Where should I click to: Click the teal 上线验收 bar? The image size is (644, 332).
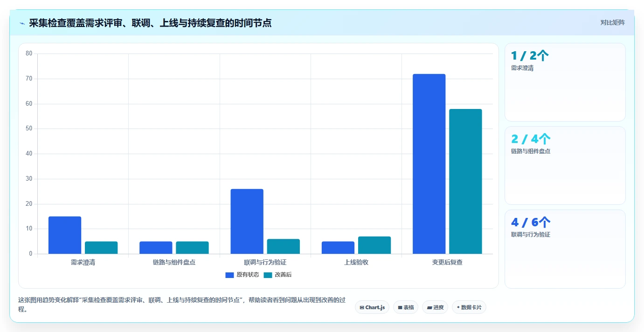click(x=374, y=245)
